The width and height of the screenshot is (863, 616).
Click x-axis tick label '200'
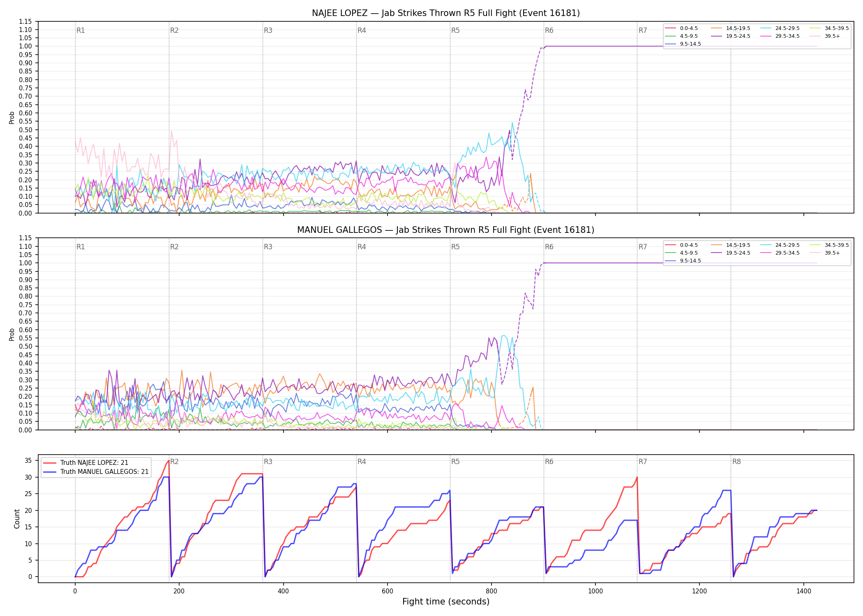click(179, 591)
